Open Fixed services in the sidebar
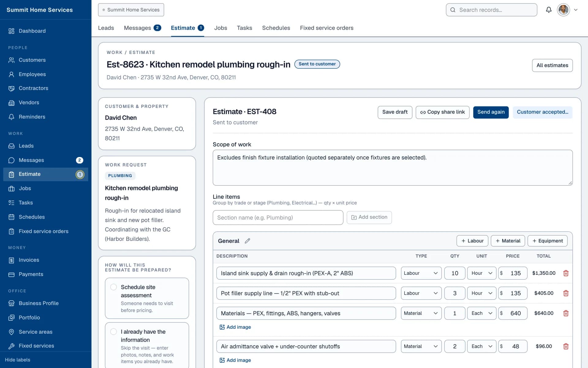 click(x=46, y=346)
